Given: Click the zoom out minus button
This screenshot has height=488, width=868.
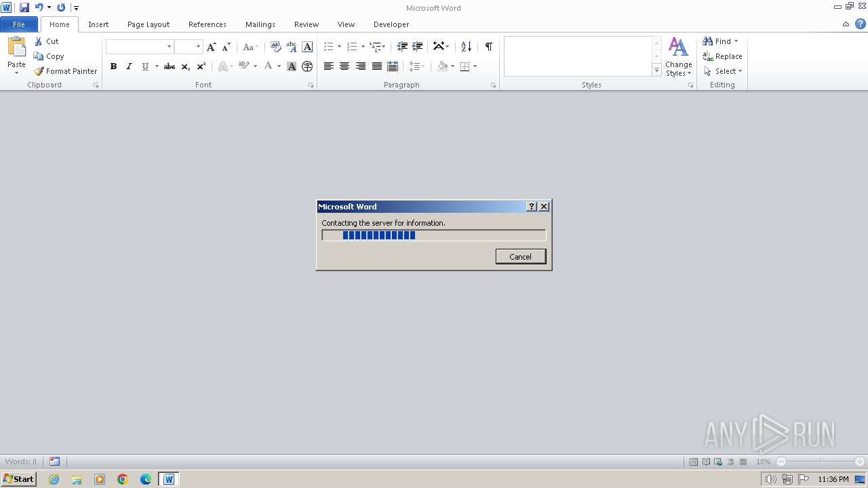Looking at the screenshot, I should point(781,462).
